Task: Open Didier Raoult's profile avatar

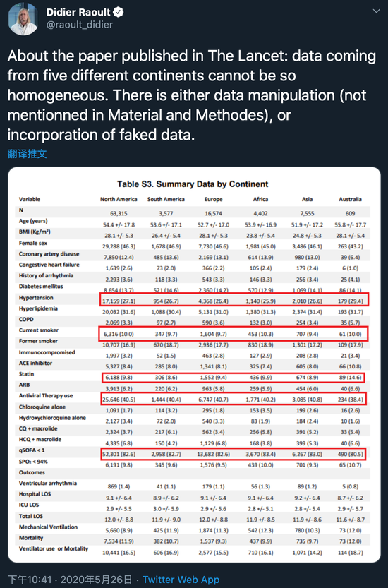Action: 23,19
